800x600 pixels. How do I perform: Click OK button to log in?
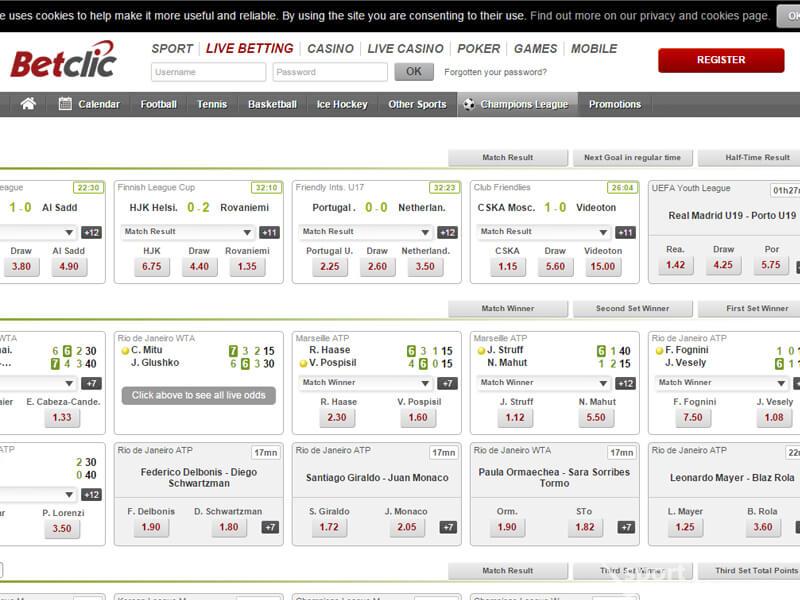414,71
